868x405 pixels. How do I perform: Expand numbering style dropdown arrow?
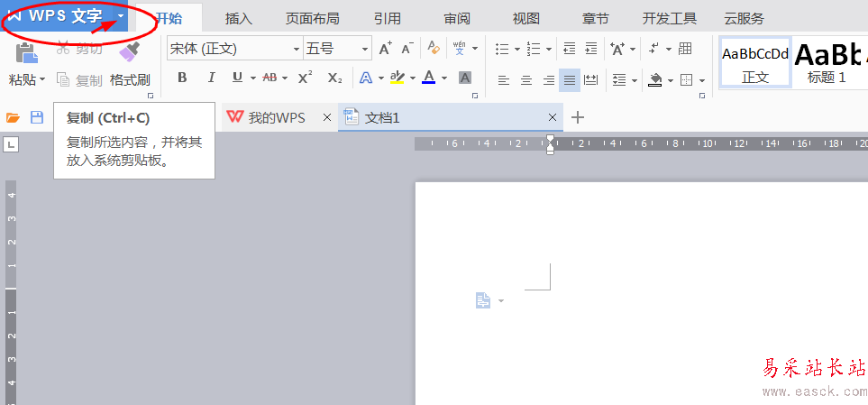point(549,50)
